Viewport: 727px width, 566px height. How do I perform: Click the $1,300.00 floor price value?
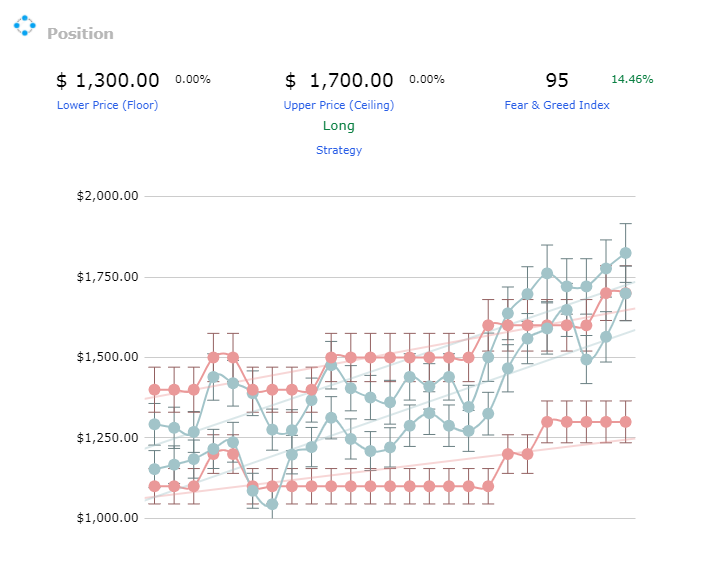coord(108,80)
